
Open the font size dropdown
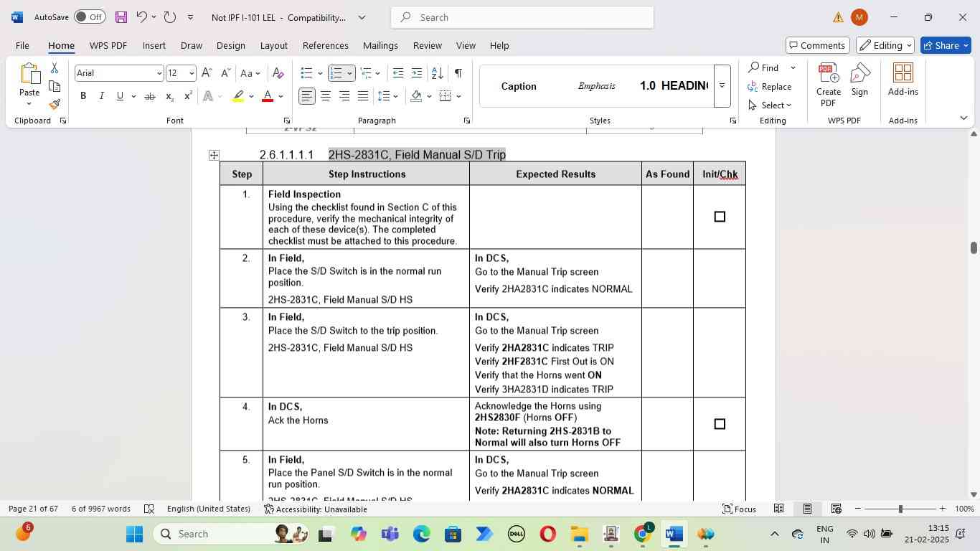point(191,73)
